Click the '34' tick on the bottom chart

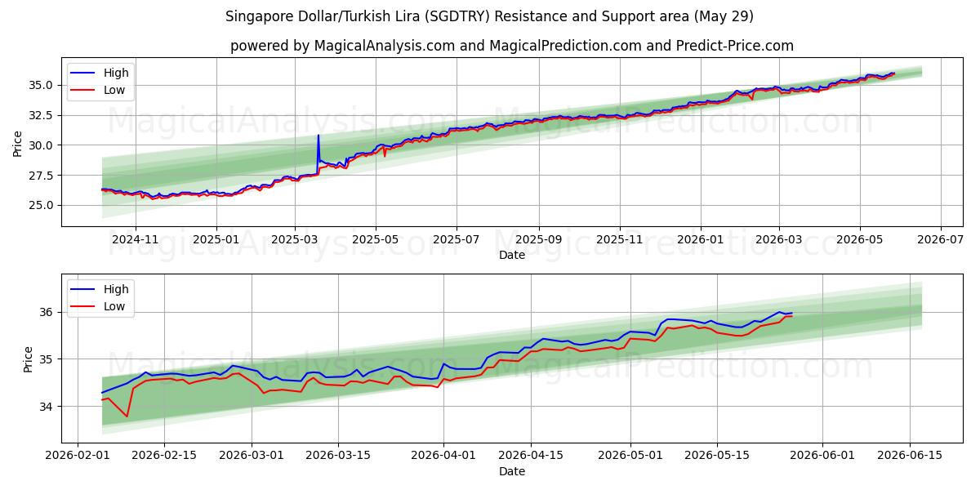point(48,407)
